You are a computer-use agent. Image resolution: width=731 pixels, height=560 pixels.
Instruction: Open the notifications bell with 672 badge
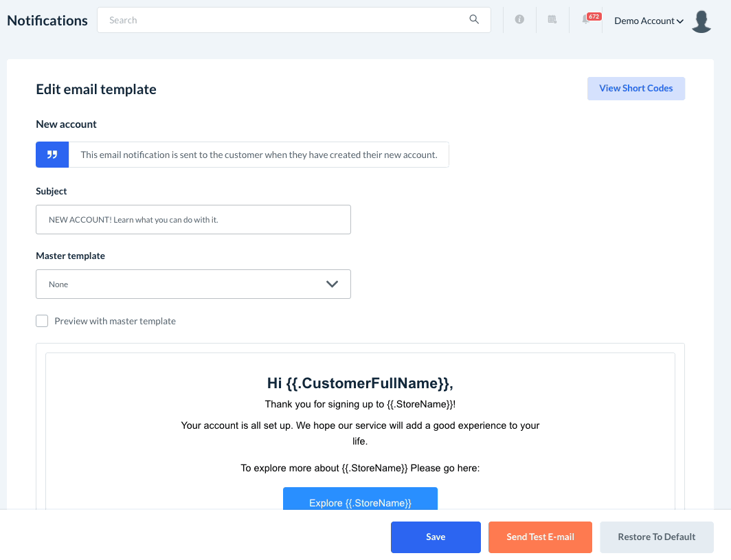[x=586, y=20]
